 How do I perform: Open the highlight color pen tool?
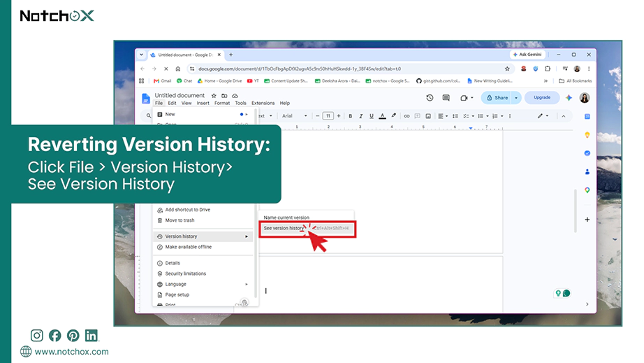coord(393,116)
